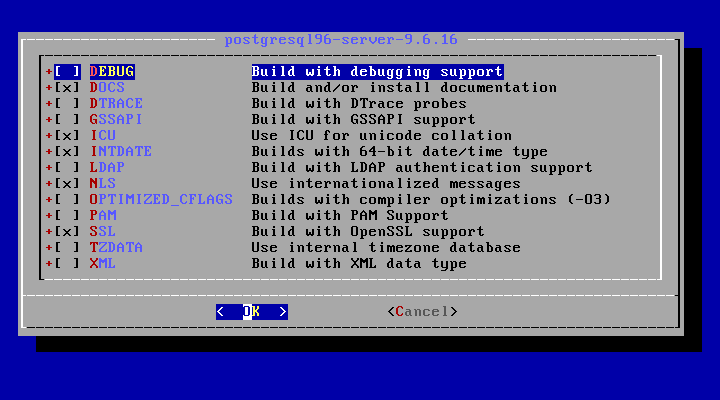Select the XML option name
This screenshot has height=400, width=720.
pyautogui.click(x=102, y=264)
